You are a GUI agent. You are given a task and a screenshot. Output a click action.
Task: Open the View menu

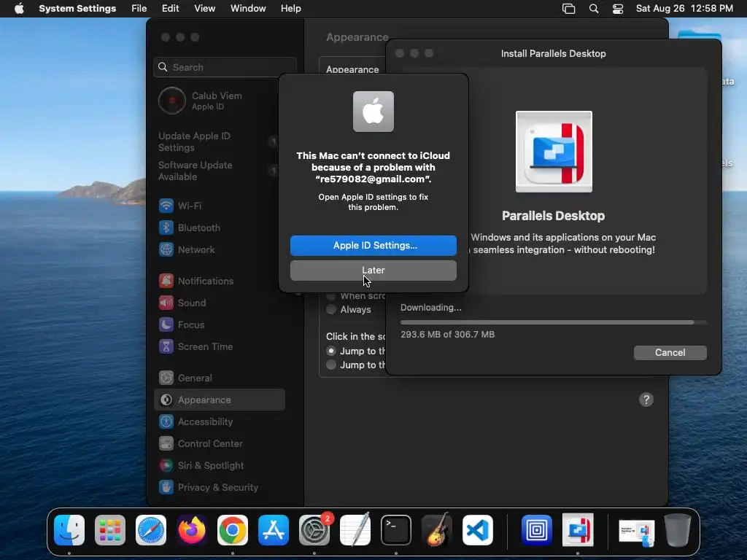[204, 9]
